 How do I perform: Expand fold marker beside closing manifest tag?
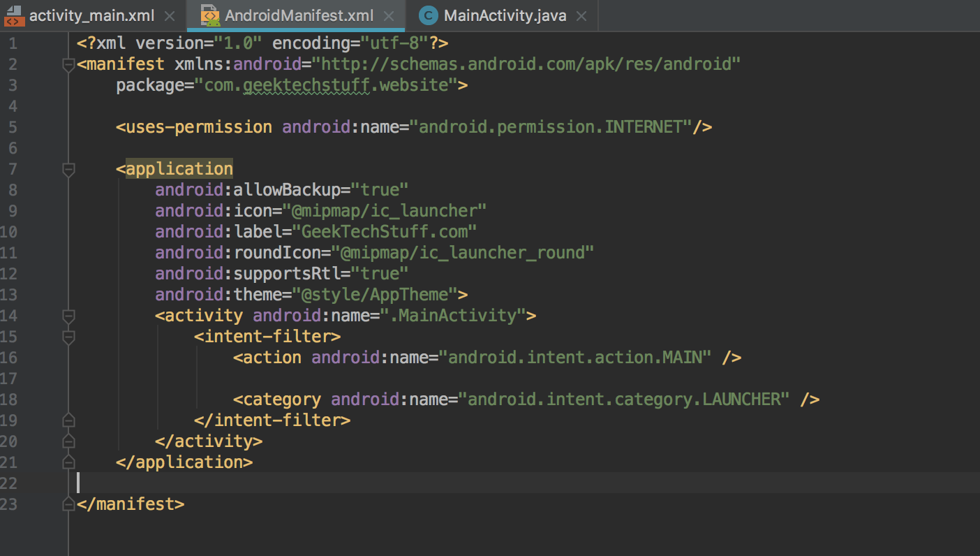(x=68, y=504)
